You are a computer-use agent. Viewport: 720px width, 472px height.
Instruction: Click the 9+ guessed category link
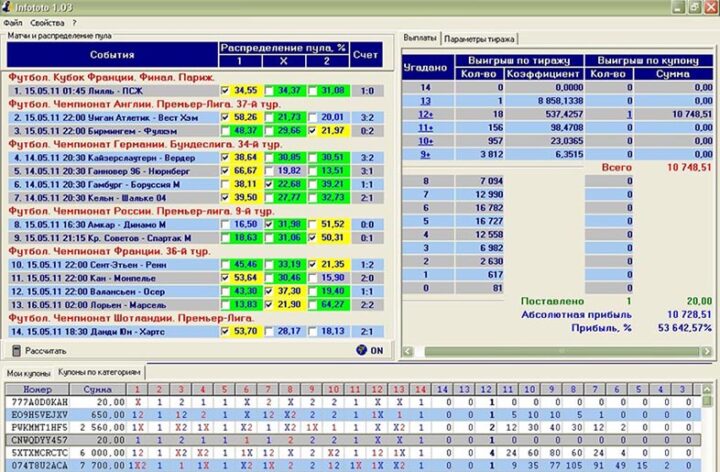(425, 154)
